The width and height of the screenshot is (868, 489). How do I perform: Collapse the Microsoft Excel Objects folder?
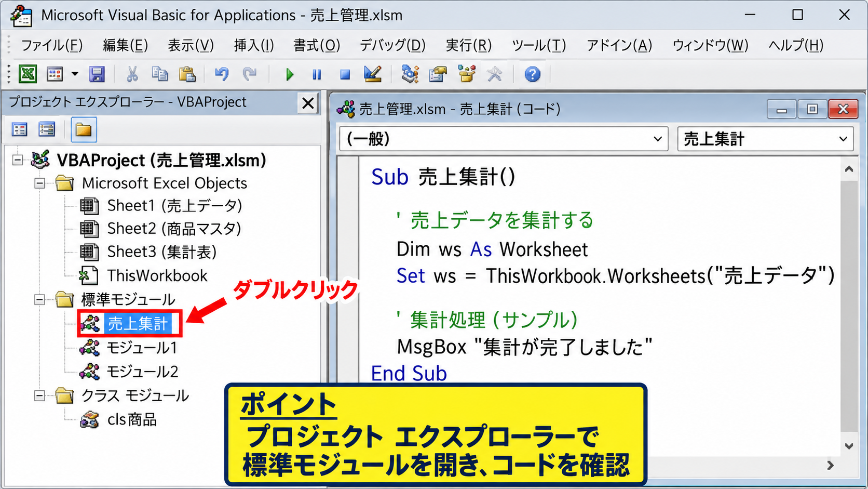point(40,183)
